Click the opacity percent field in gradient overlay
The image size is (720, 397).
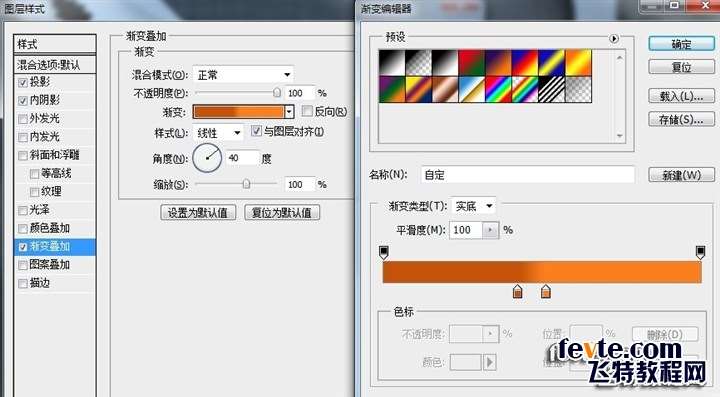click(x=299, y=93)
